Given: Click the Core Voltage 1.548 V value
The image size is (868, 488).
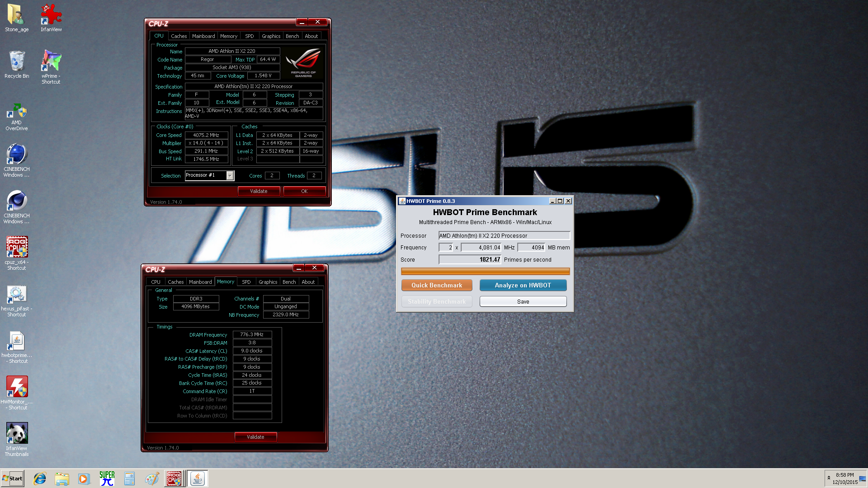Looking at the screenshot, I should pos(263,75).
